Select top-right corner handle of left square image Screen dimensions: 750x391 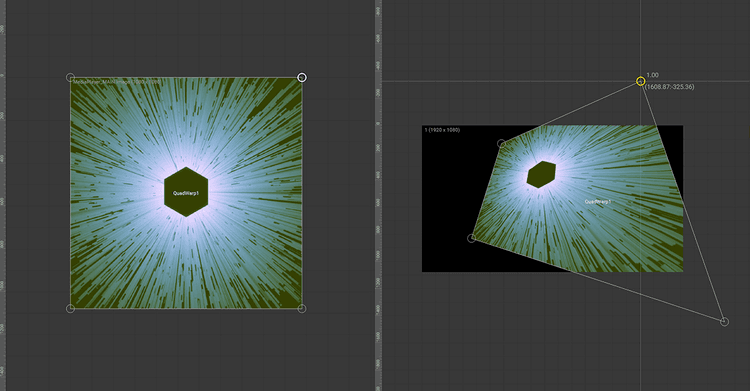[x=302, y=78]
